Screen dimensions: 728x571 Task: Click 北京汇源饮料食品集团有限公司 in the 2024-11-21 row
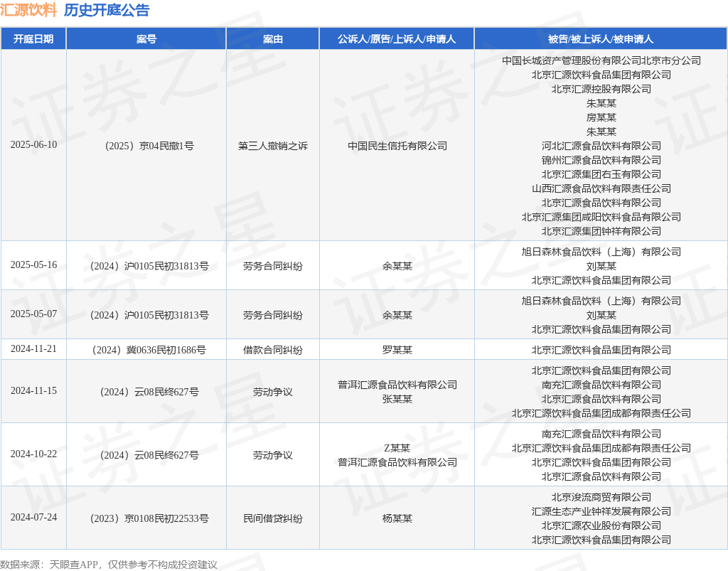601,350
